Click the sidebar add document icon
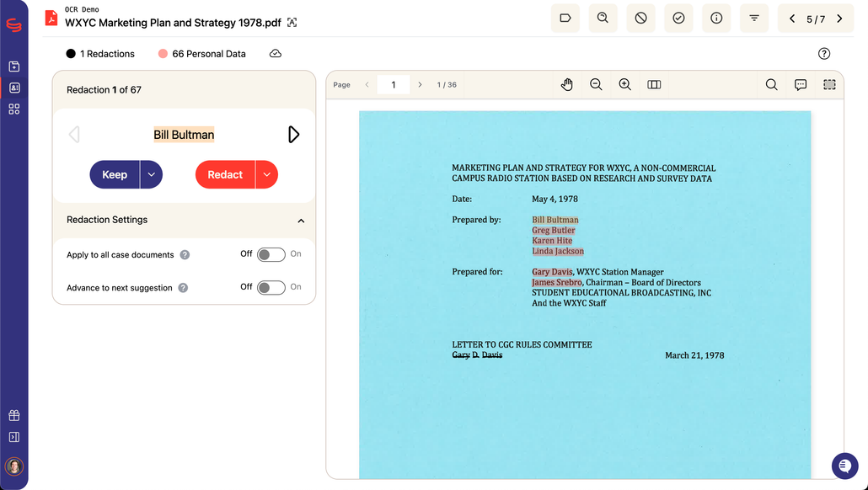 pyautogui.click(x=14, y=67)
